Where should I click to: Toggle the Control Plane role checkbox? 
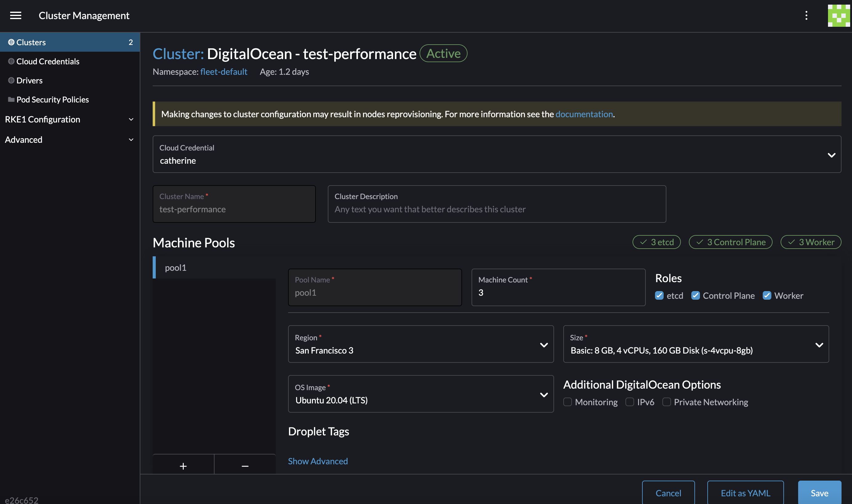(x=695, y=295)
